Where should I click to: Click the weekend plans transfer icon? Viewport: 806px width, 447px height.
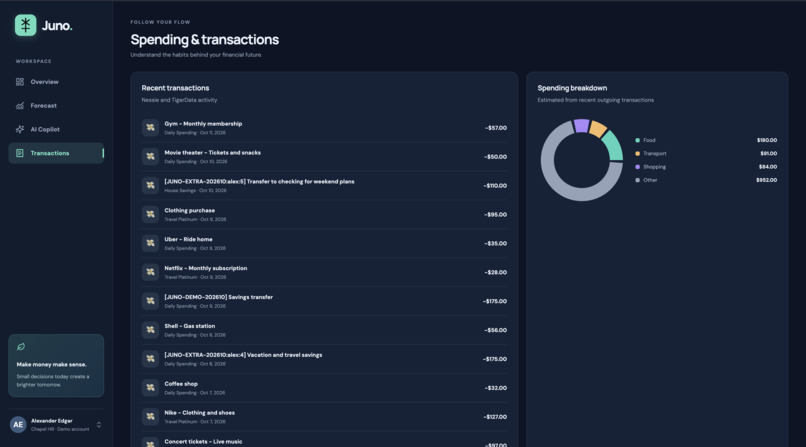[150, 185]
